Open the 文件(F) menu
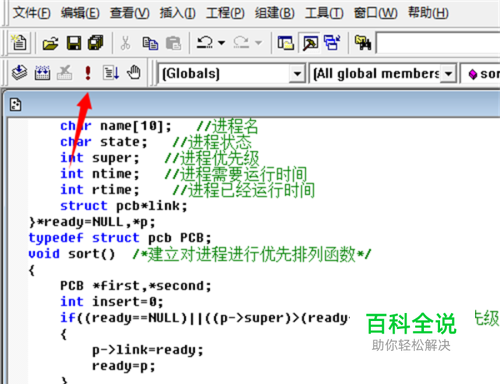Screen dimensions: 500x384 pyautogui.click(x=32, y=13)
